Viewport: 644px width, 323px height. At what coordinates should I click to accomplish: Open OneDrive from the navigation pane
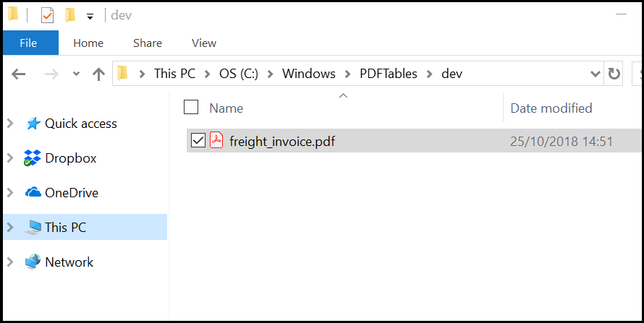click(71, 193)
